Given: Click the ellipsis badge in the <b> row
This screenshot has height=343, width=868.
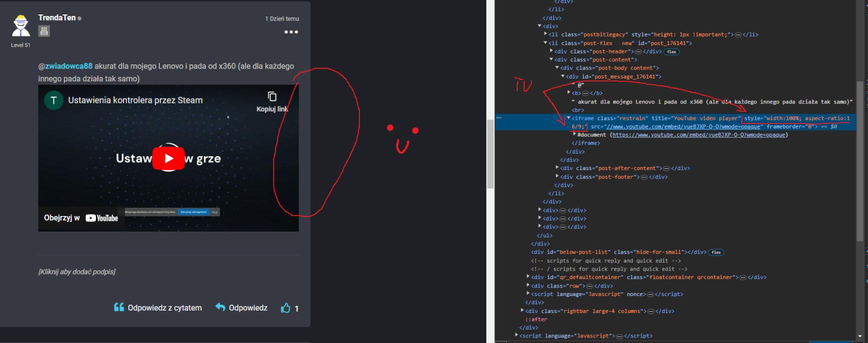Looking at the screenshot, I should coord(586,93).
